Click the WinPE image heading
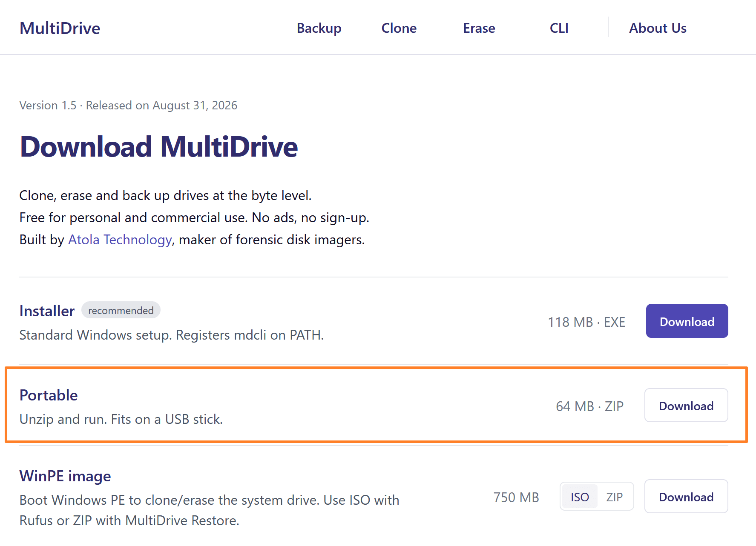 point(65,476)
